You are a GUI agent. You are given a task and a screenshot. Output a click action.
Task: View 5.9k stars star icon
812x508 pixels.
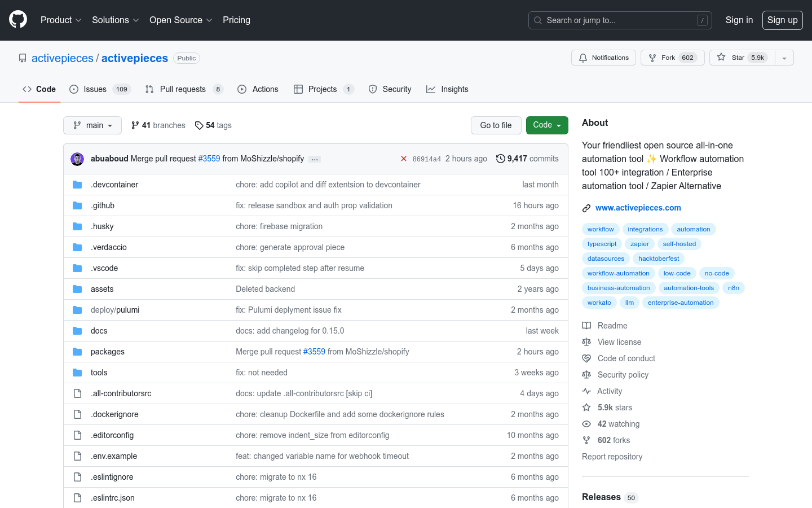[586, 408]
